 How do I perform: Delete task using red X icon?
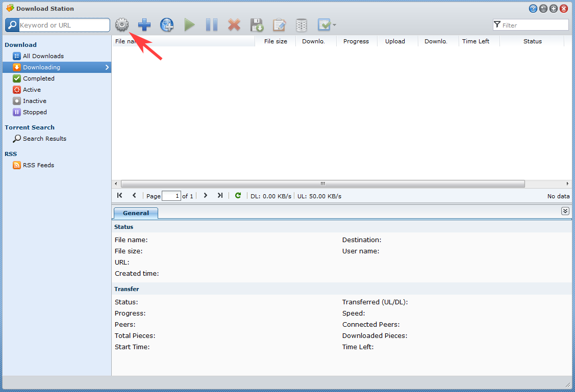click(x=234, y=24)
